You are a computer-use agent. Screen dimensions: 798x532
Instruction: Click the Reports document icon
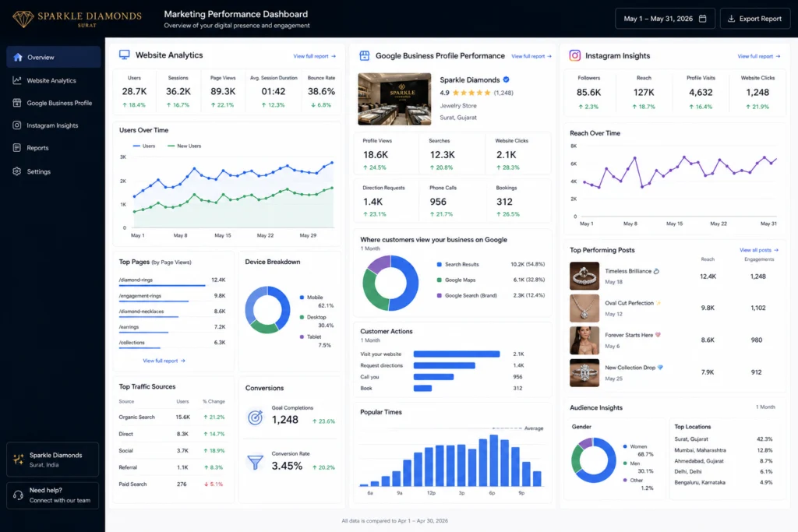(x=17, y=147)
